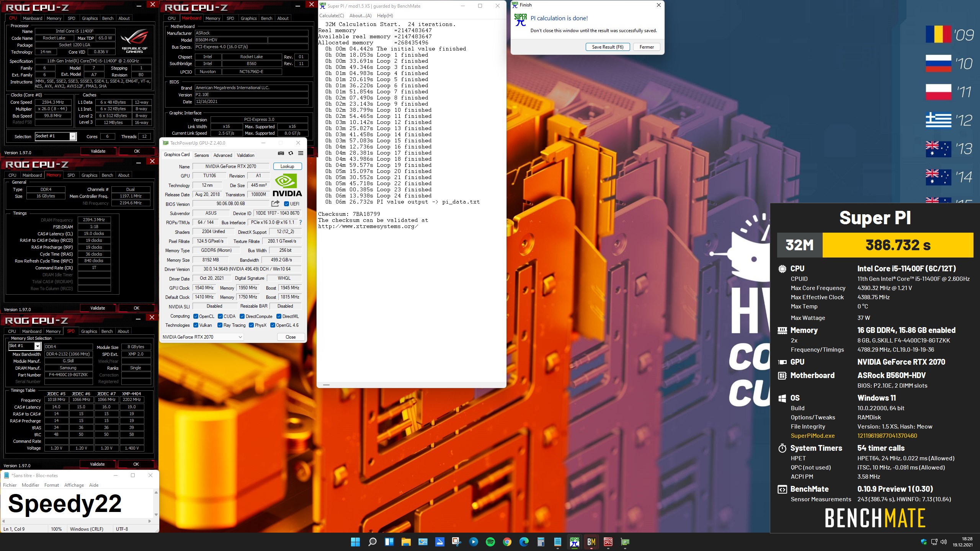Screen dimensions: 980x551
Task: Click the Speedy22 text in Notepad
Action: (65, 504)
